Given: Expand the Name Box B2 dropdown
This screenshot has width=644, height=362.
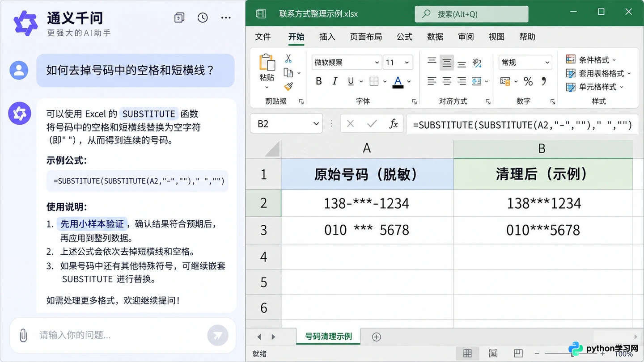Looking at the screenshot, I should pyautogui.click(x=317, y=124).
